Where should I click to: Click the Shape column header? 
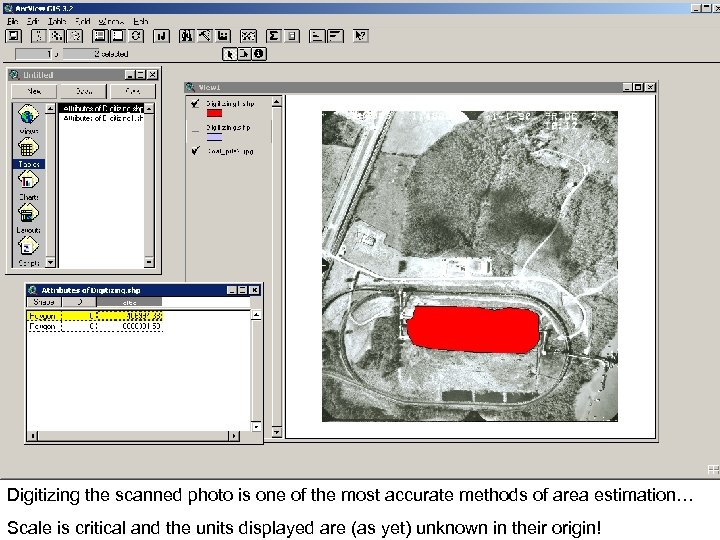tap(44, 302)
